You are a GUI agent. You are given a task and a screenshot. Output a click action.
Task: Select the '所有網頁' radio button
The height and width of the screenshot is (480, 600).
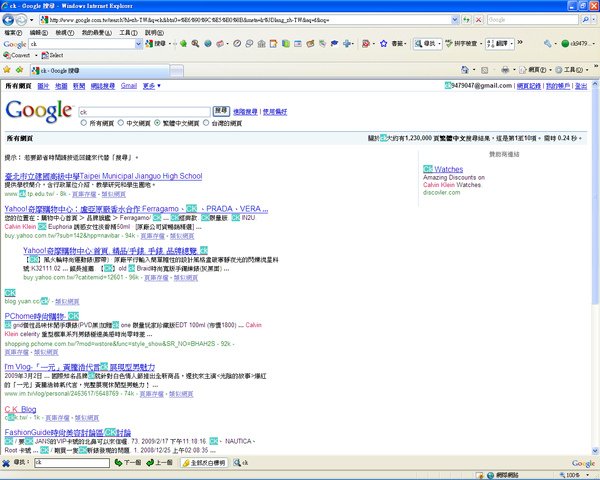(x=83, y=123)
